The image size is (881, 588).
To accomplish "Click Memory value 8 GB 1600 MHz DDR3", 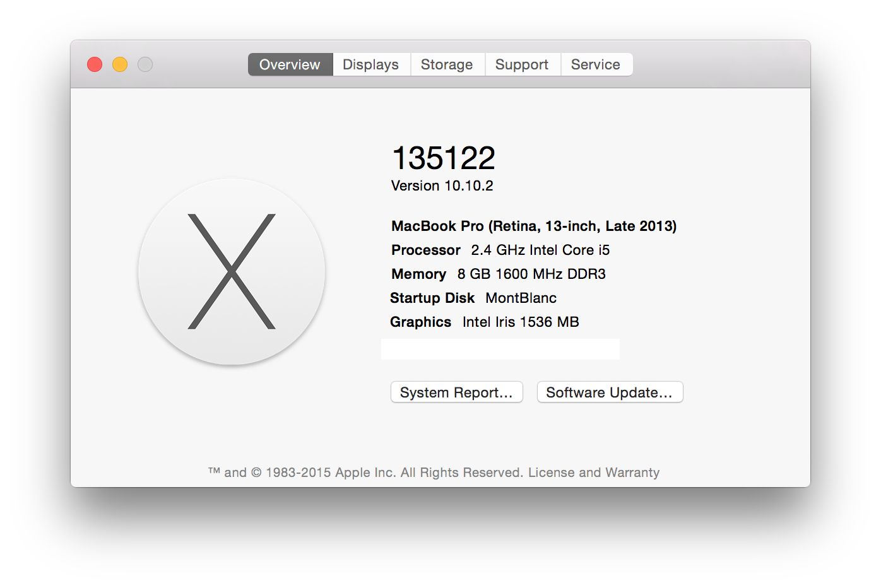I will (x=531, y=274).
